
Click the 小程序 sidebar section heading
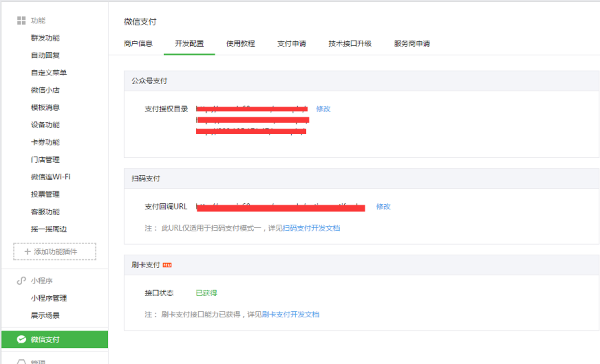pos(42,281)
